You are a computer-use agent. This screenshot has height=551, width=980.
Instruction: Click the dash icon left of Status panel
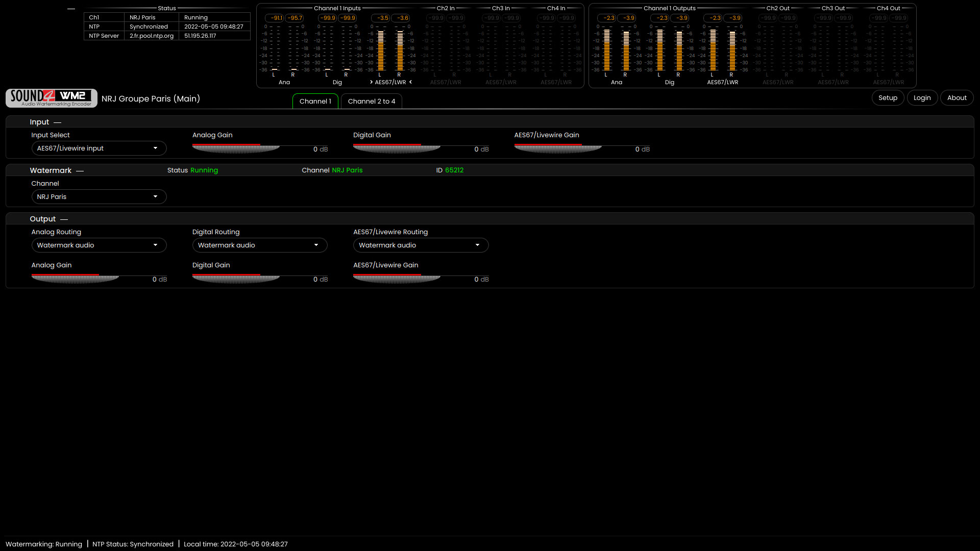[71, 9]
